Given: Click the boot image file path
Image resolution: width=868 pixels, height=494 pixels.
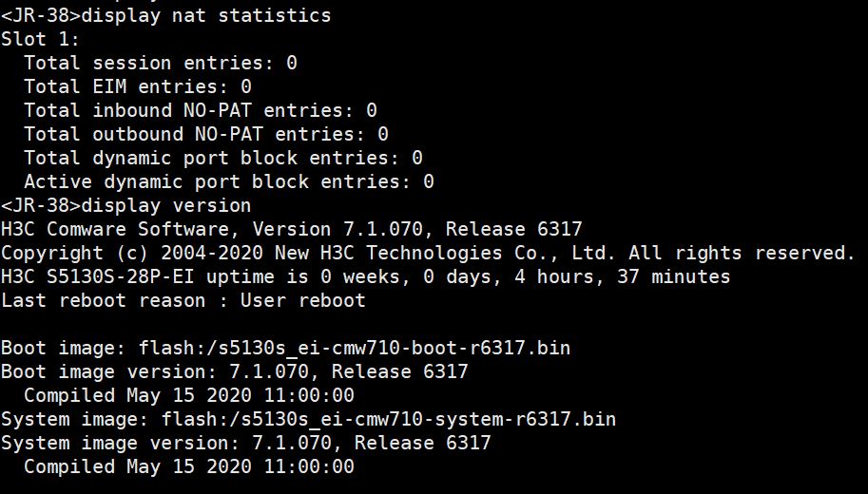Looking at the screenshot, I should (x=355, y=348).
